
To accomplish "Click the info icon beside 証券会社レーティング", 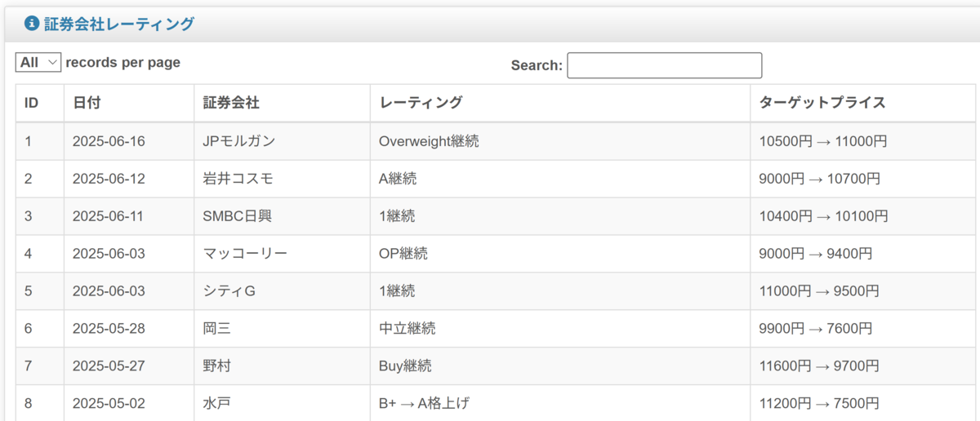I will pyautogui.click(x=32, y=24).
